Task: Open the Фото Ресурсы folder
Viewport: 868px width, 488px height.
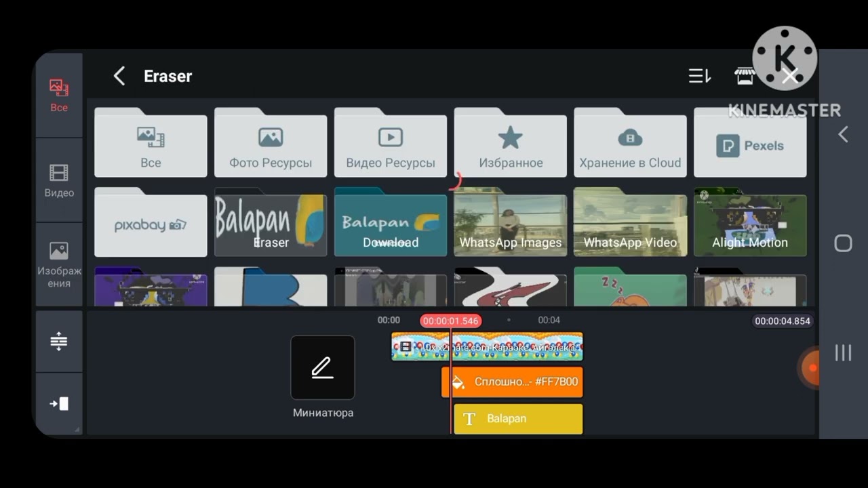Action: [271, 143]
